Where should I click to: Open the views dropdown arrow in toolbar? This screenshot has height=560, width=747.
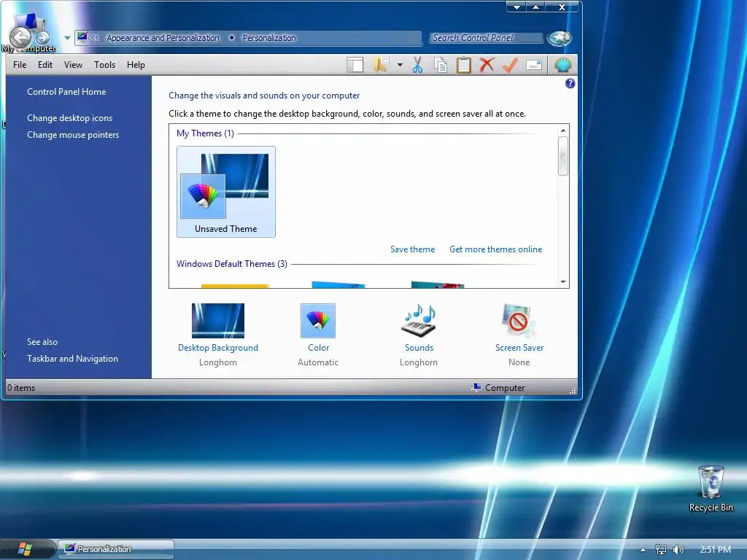(x=400, y=65)
